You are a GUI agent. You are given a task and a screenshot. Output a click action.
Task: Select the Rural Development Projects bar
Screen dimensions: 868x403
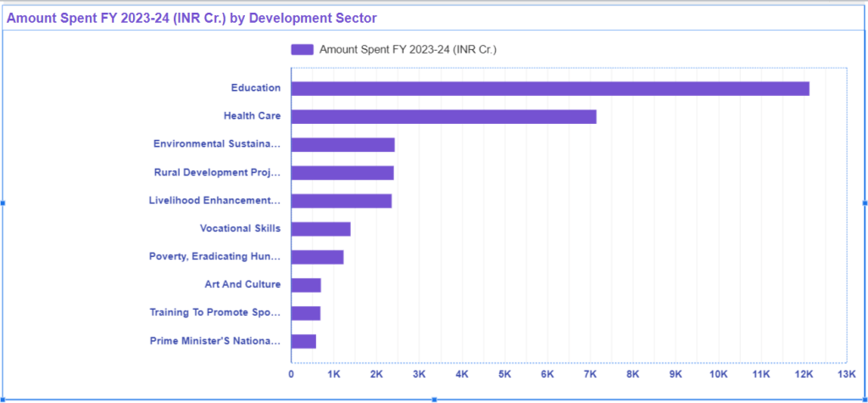(x=342, y=173)
